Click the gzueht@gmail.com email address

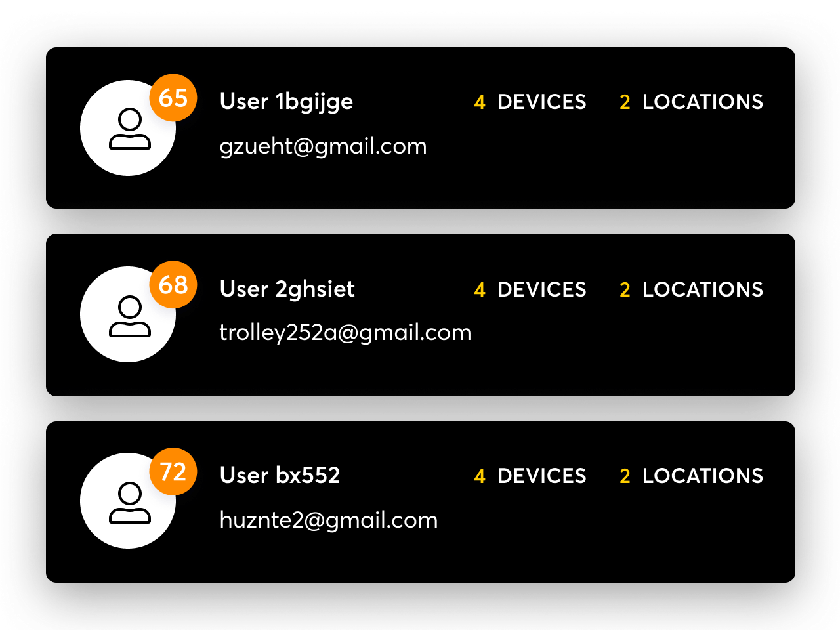[x=323, y=146]
